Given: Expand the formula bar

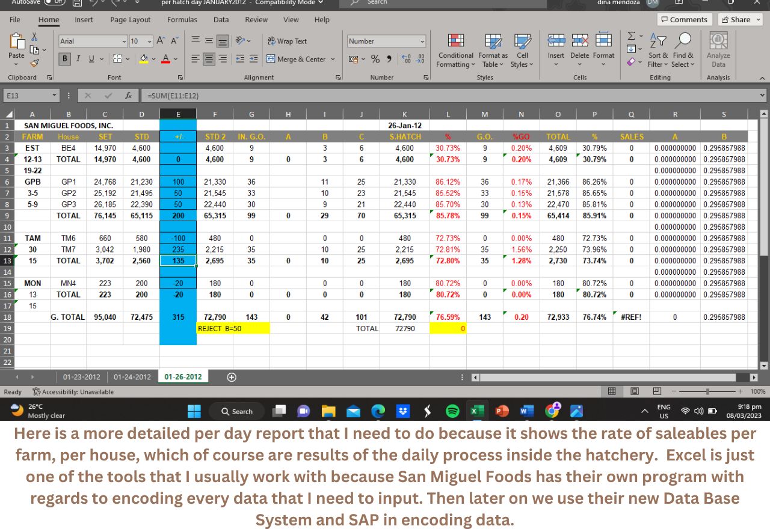Looking at the screenshot, I should [763, 96].
